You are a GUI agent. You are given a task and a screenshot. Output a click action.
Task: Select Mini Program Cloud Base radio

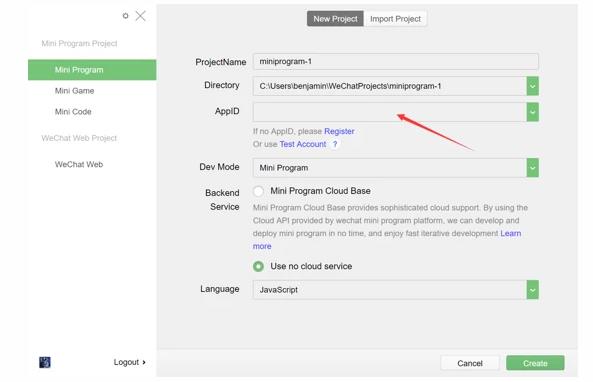[258, 191]
